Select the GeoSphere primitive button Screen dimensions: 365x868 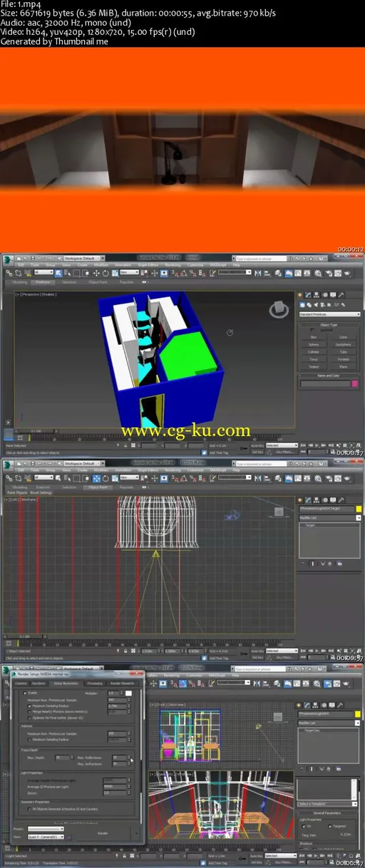click(343, 345)
